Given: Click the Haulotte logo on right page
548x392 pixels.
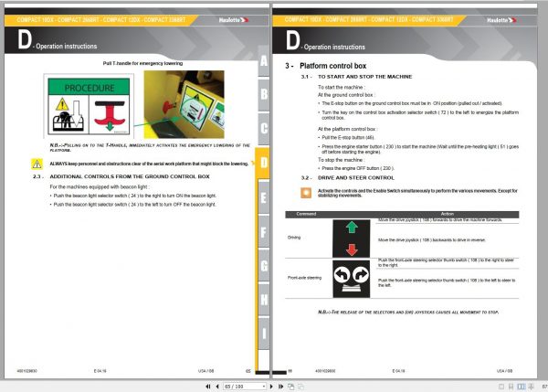Looking at the screenshot, I should pos(501,20).
